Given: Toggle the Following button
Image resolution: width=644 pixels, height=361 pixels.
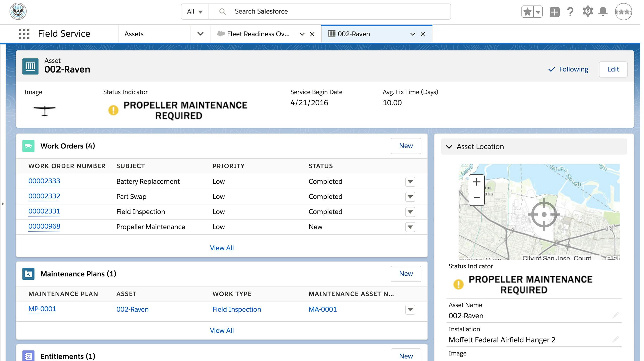Looking at the screenshot, I should tap(568, 69).
